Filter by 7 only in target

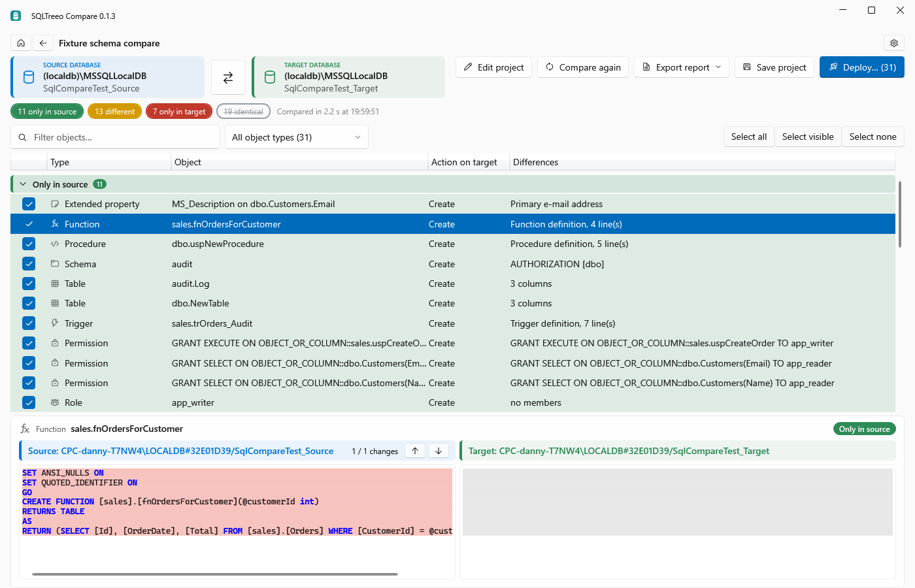(x=179, y=112)
